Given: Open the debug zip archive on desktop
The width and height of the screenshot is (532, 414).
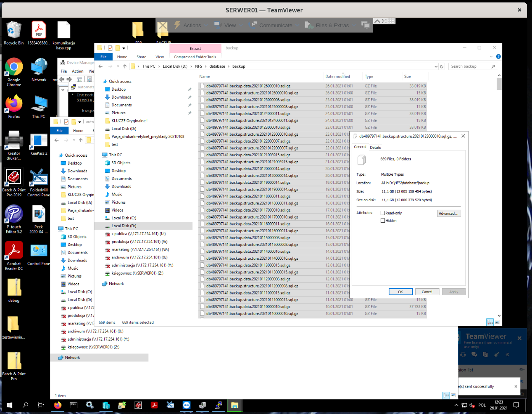Looking at the screenshot, I should pyautogui.click(x=14, y=290).
